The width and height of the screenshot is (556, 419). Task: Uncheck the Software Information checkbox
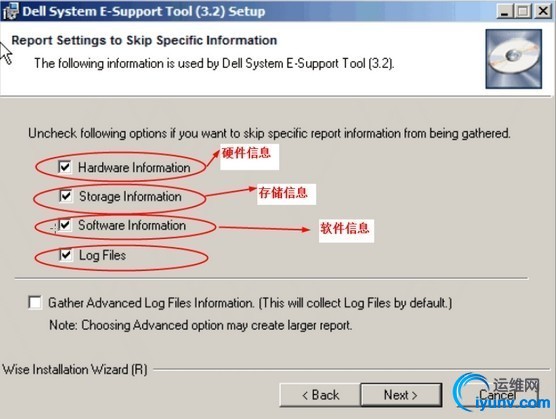65,225
